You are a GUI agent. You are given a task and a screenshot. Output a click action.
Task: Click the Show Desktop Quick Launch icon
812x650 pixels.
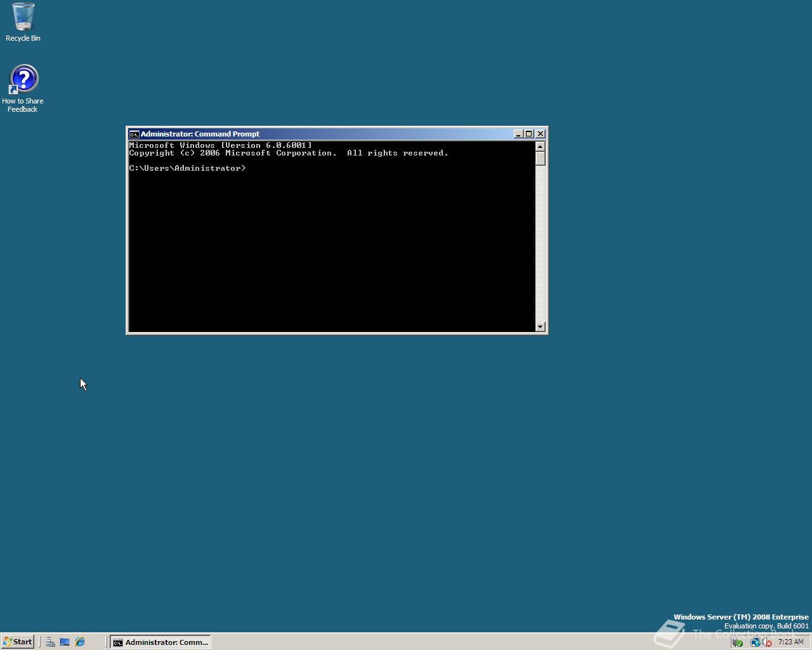(x=65, y=642)
